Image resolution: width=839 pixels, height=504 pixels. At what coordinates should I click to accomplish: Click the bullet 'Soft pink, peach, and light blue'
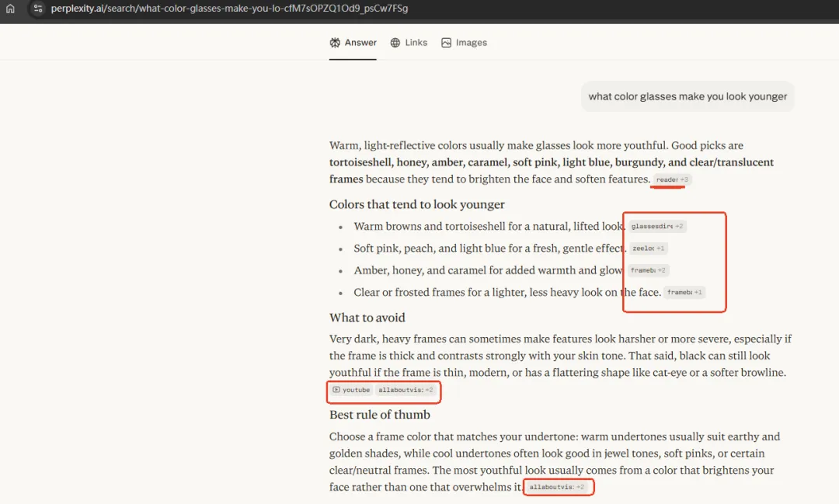coord(490,249)
